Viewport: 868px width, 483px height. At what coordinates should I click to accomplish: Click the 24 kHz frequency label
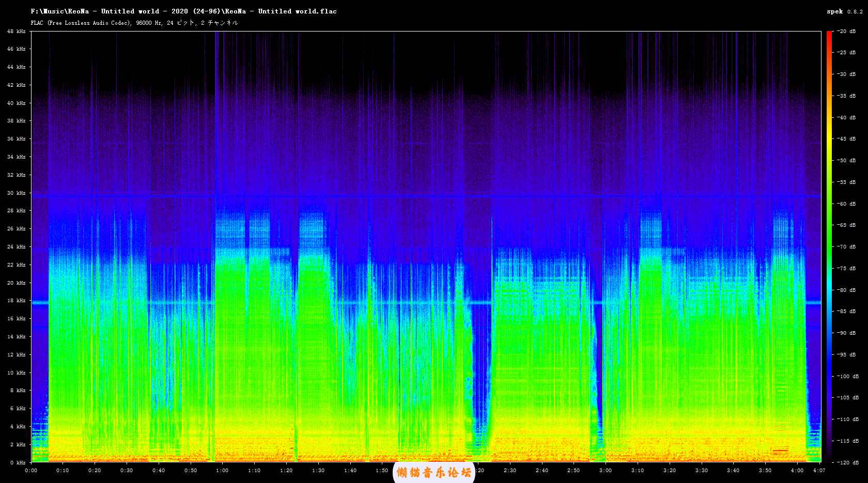point(16,247)
